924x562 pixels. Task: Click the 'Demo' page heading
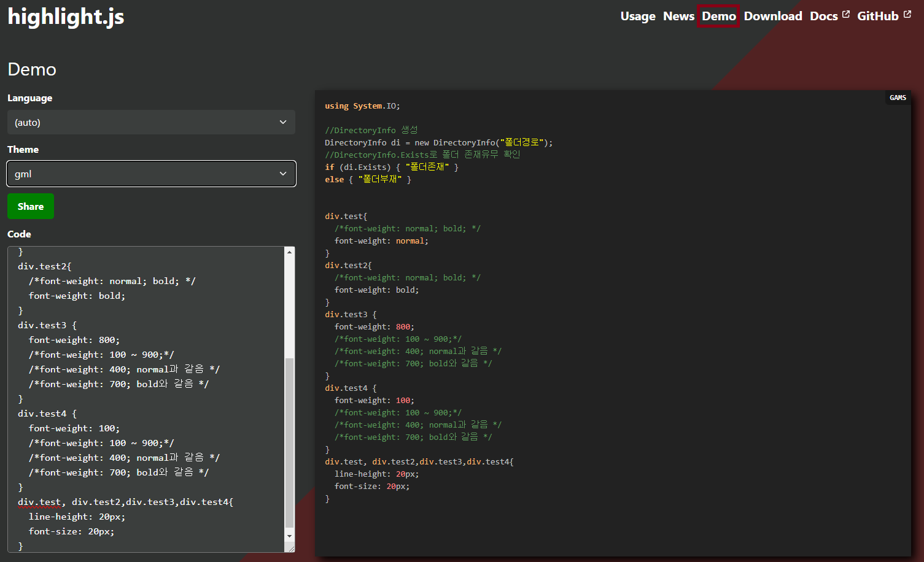(x=32, y=69)
